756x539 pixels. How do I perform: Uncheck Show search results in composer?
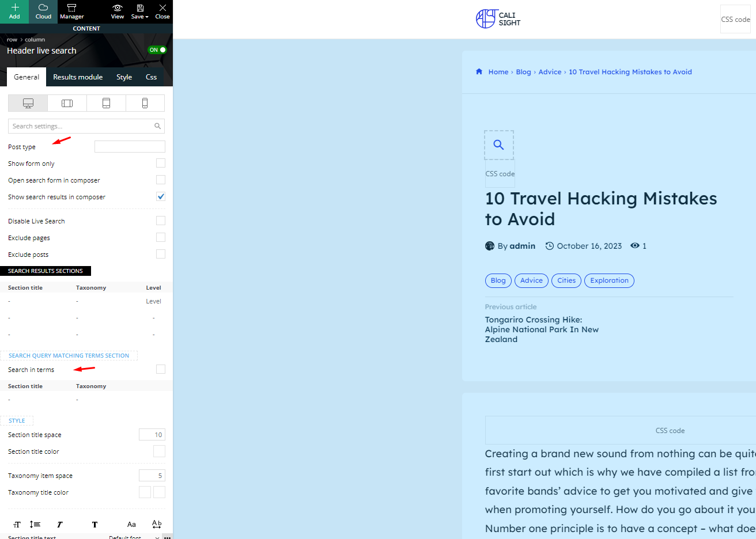tap(161, 196)
